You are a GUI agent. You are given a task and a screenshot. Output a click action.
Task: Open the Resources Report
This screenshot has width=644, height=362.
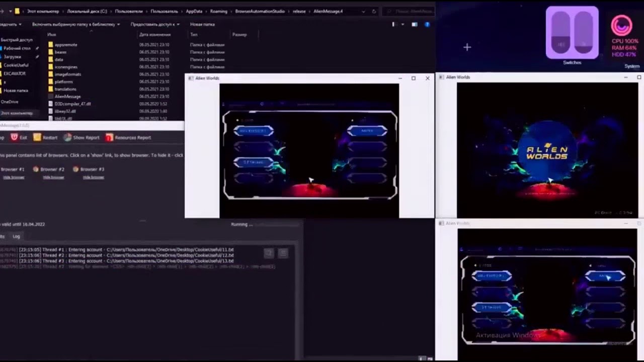(x=128, y=137)
